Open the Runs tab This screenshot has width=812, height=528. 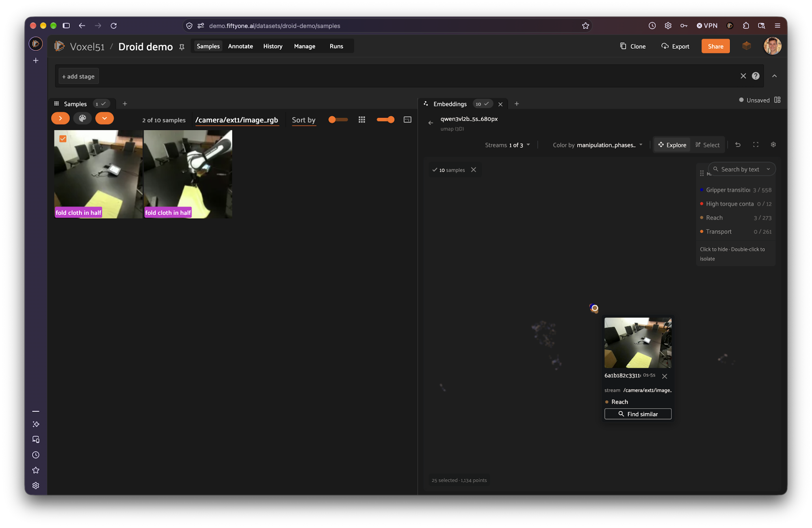pyautogui.click(x=336, y=46)
